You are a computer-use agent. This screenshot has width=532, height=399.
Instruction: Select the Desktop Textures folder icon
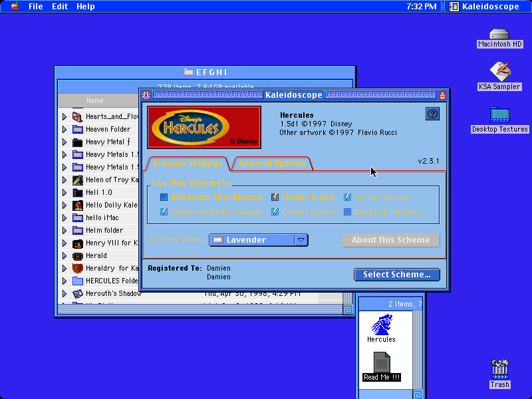coord(500,114)
